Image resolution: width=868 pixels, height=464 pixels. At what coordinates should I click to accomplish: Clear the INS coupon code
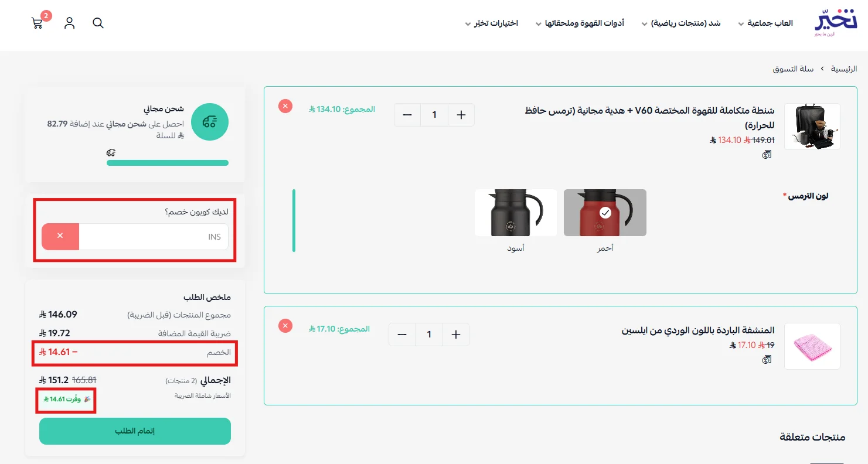point(60,236)
